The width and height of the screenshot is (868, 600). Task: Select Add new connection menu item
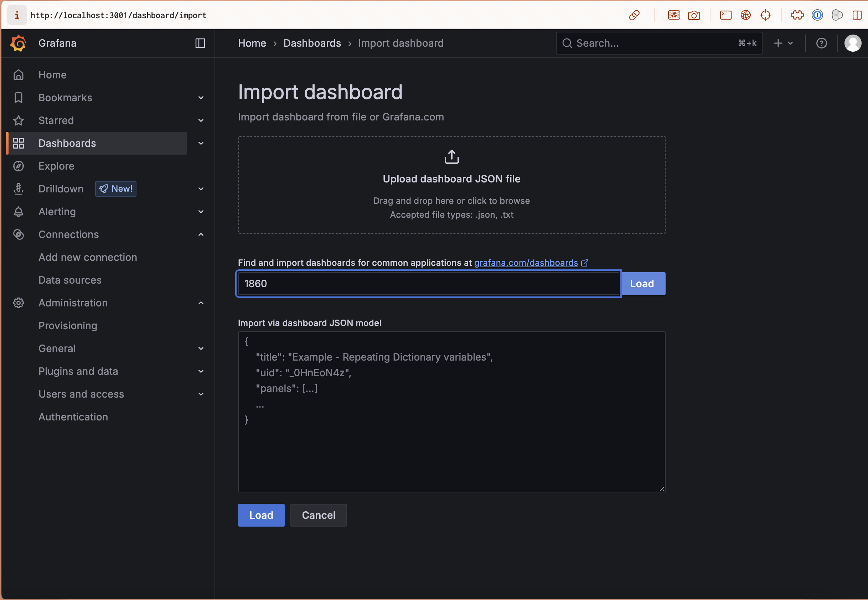coord(88,258)
